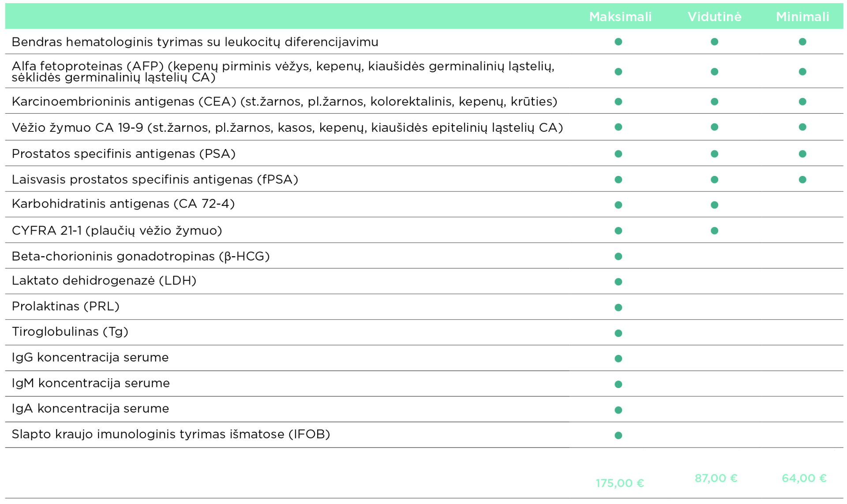Select Laktato dehidrogenazė (LDH) text
Screen dimensions: 847x504
point(104,280)
